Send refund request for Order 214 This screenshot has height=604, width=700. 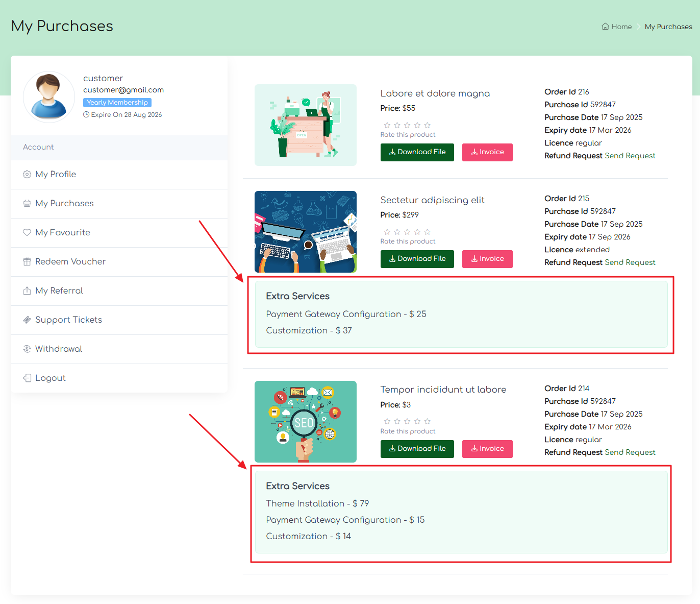tap(630, 452)
